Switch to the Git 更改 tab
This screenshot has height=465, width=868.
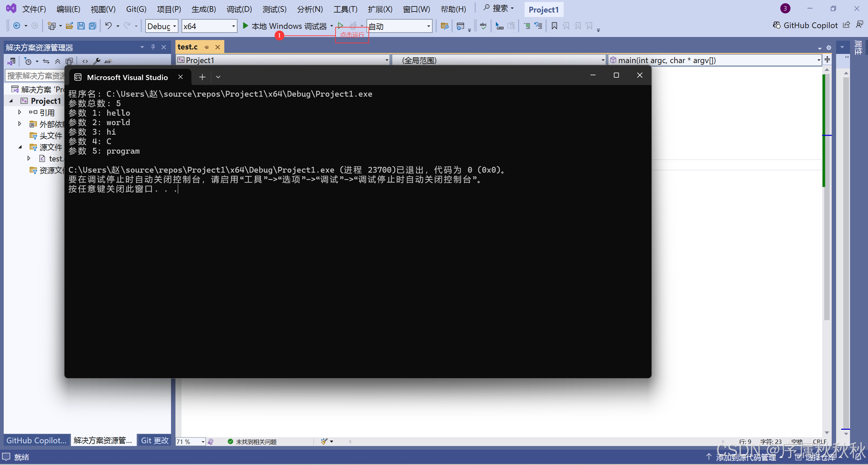click(x=154, y=440)
